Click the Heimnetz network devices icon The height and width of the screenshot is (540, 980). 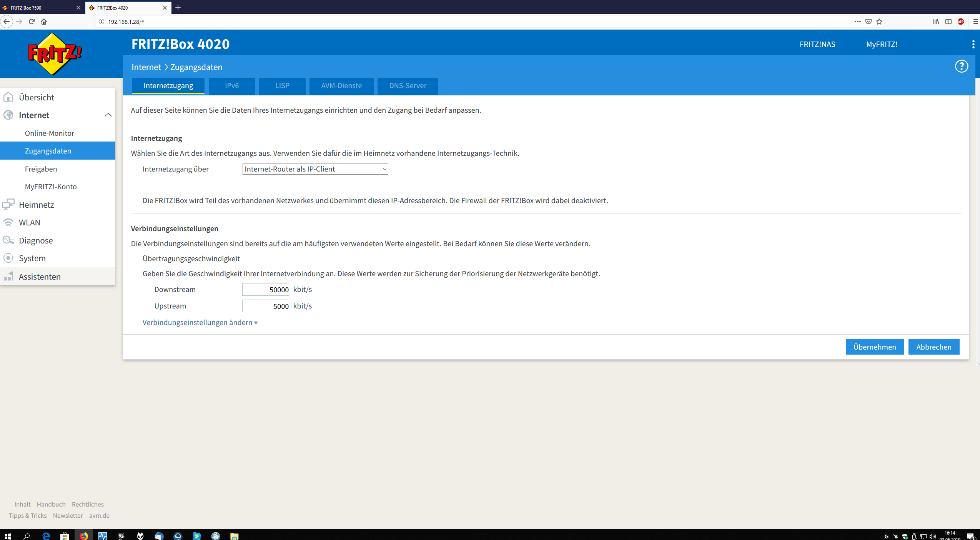click(x=8, y=204)
